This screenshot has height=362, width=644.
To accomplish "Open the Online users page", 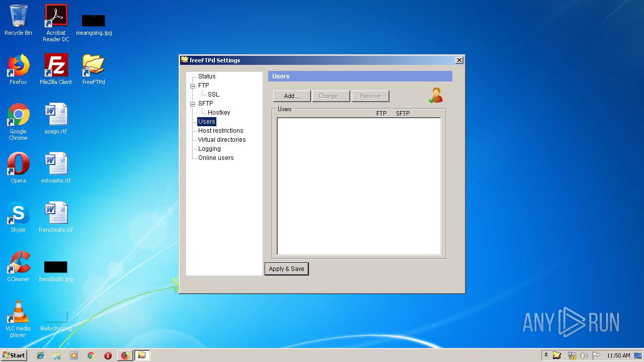I will [x=216, y=158].
